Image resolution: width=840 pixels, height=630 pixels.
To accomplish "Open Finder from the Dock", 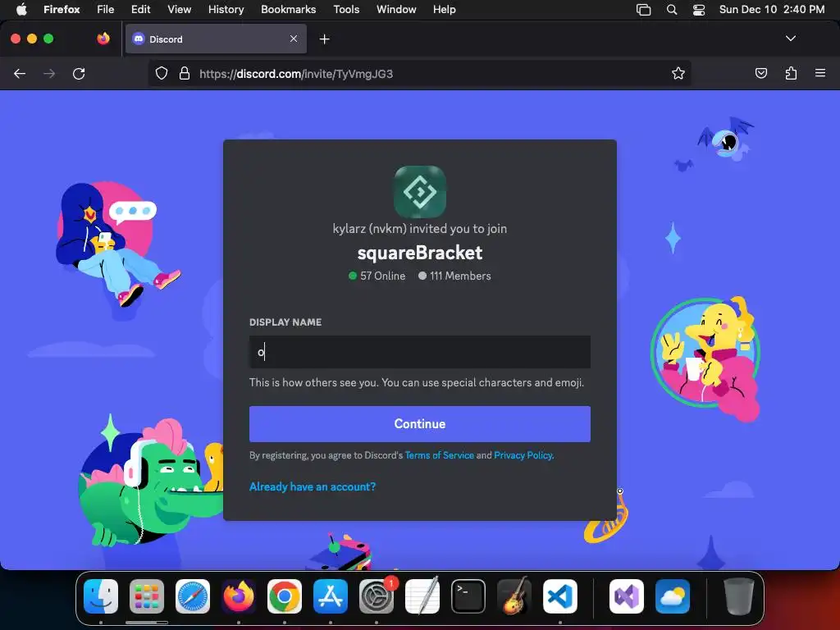I will tap(101, 596).
